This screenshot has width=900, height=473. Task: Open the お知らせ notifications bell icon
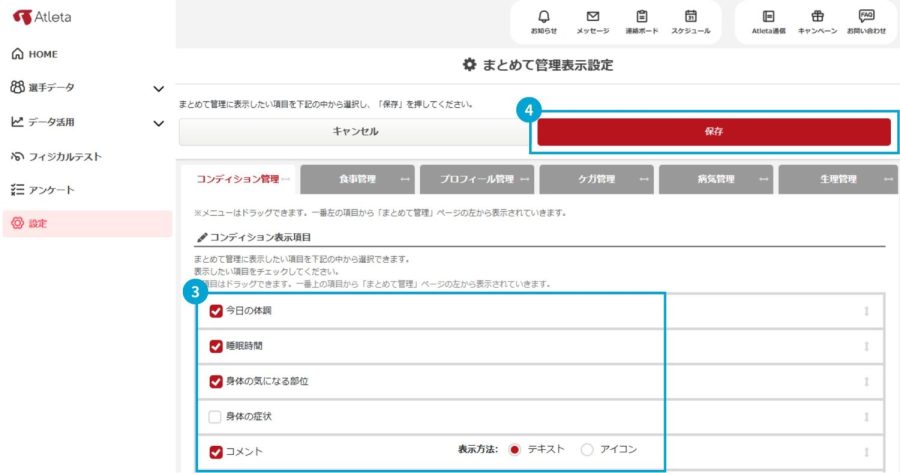544,17
